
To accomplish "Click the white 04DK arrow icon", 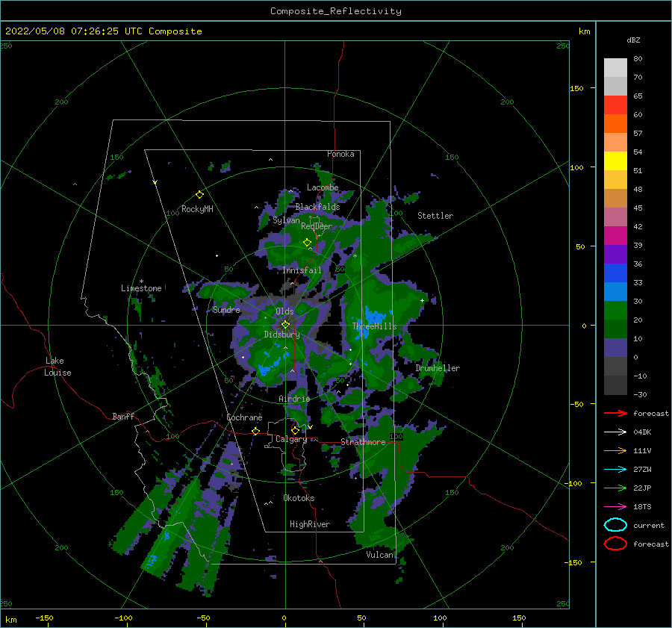I will (x=615, y=432).
